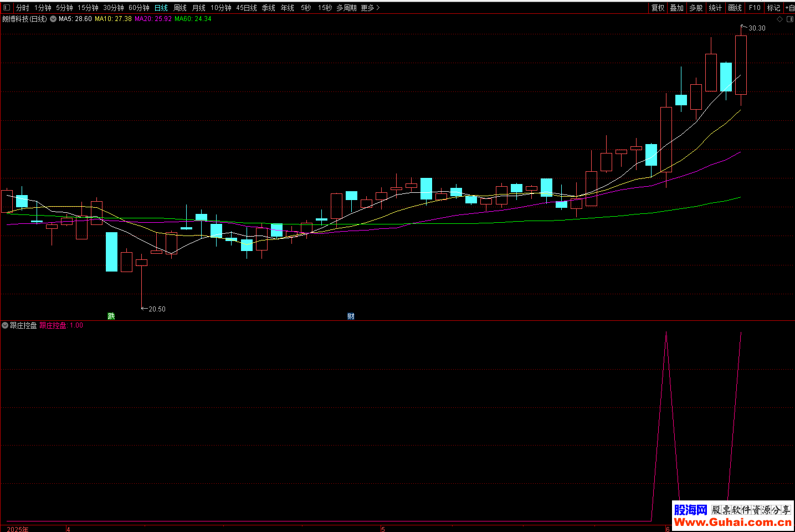Click the MA60: 24.34 label
The height and width of the screenshot is (532, 795).
[193, 19]
